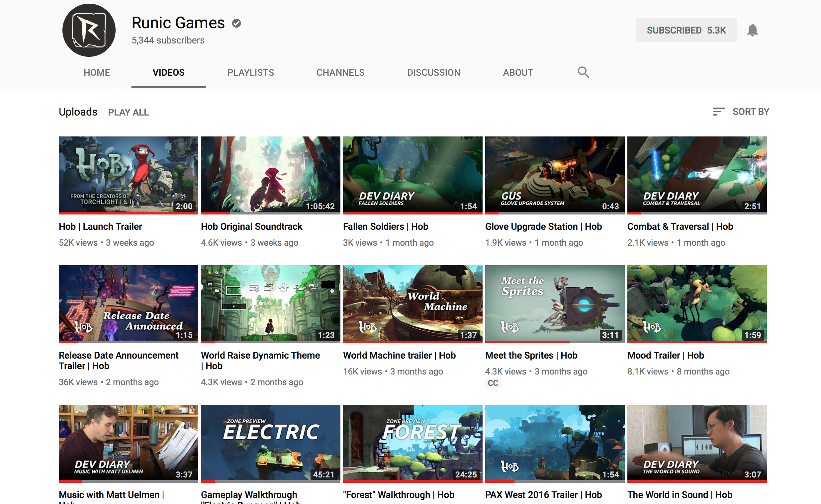Open the channel search magnifier icon

click(583, 72)
